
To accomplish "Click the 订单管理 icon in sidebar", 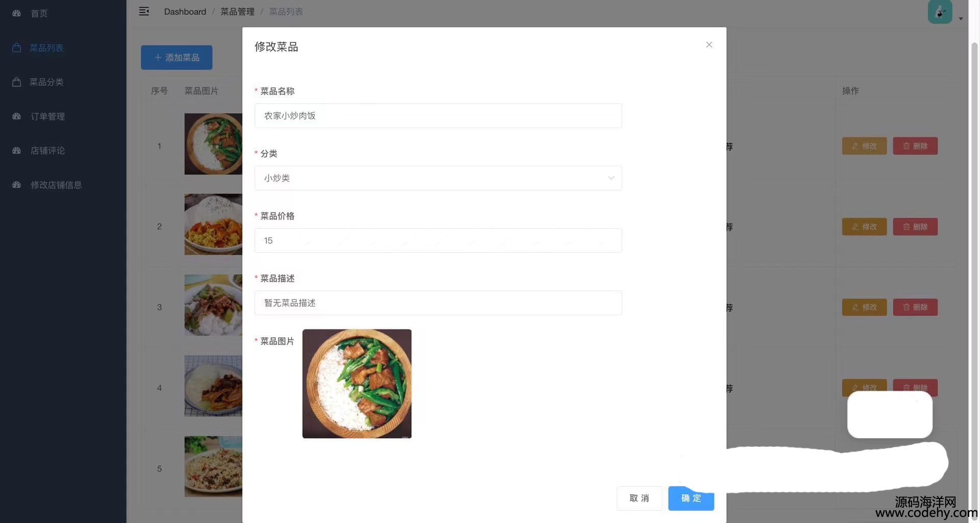I will (x=17, y=116).
